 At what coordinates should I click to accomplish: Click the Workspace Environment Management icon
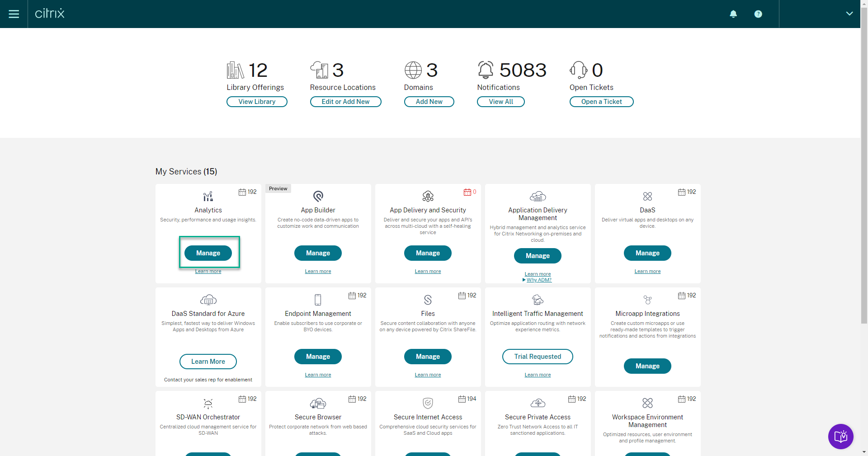[648, 403]
